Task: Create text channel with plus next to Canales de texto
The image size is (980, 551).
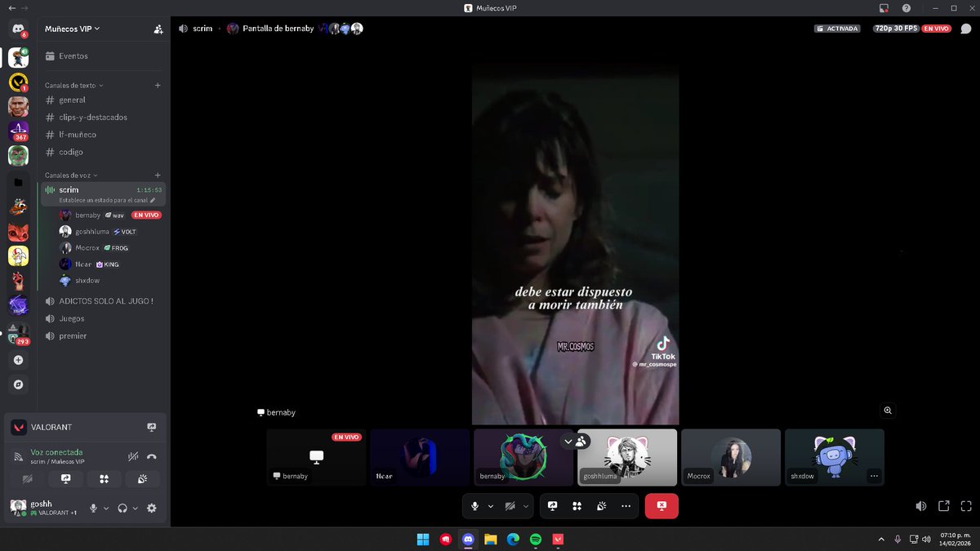Action: click(158, 85)
